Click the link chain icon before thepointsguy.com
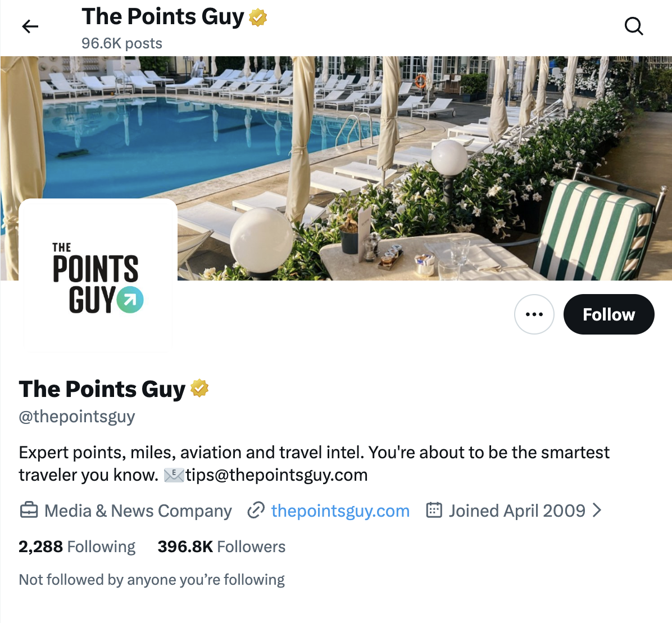The height and width of the screenshot is (623, 672). [x=256, y=511]
